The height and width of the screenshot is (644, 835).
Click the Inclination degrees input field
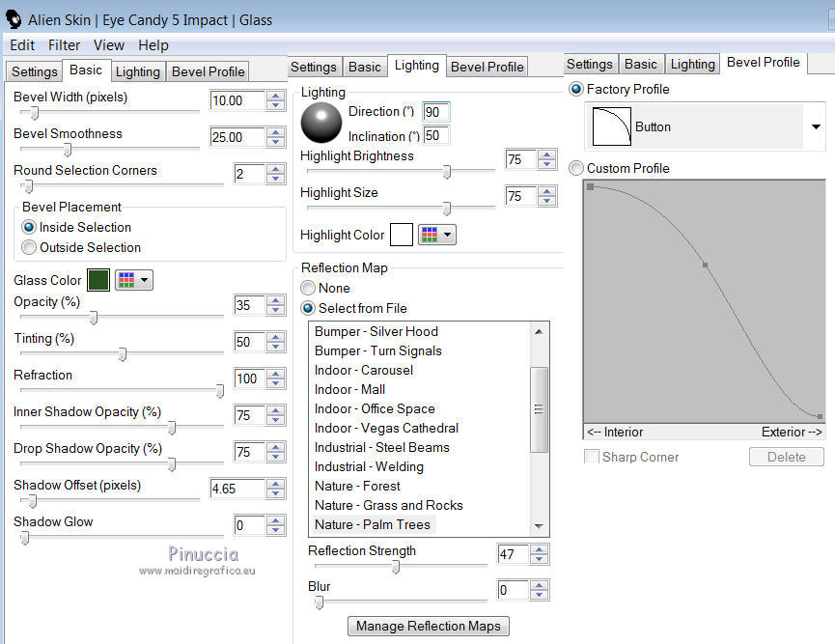pyautogui.click(x=436, y=135)
